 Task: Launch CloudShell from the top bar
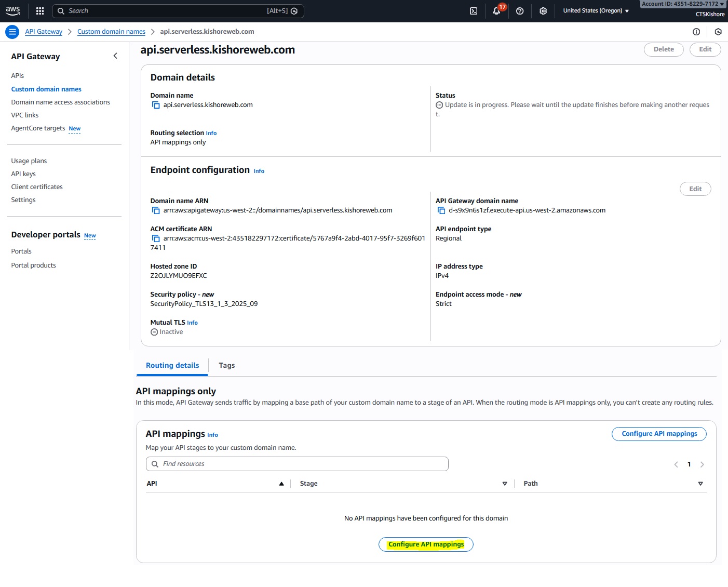click(x=474, y=11)
